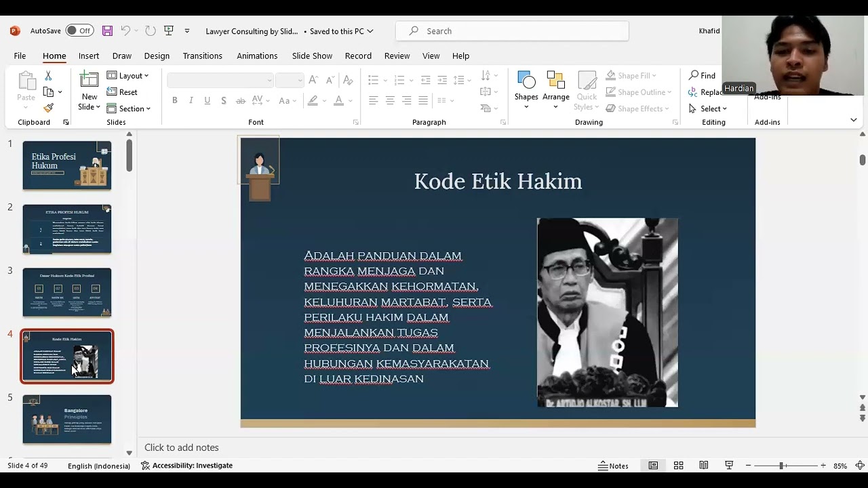Start Slide Show from status bar icon

click(x=729, y=466)
